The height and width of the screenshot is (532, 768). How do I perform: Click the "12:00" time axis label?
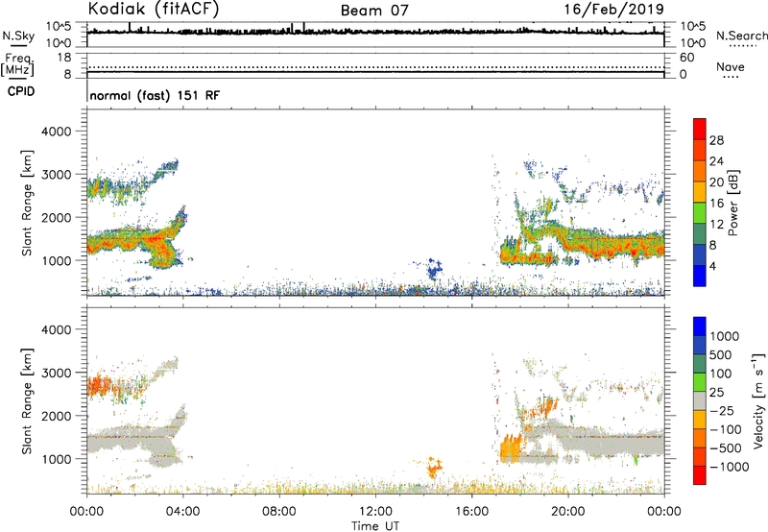(375, 512)
